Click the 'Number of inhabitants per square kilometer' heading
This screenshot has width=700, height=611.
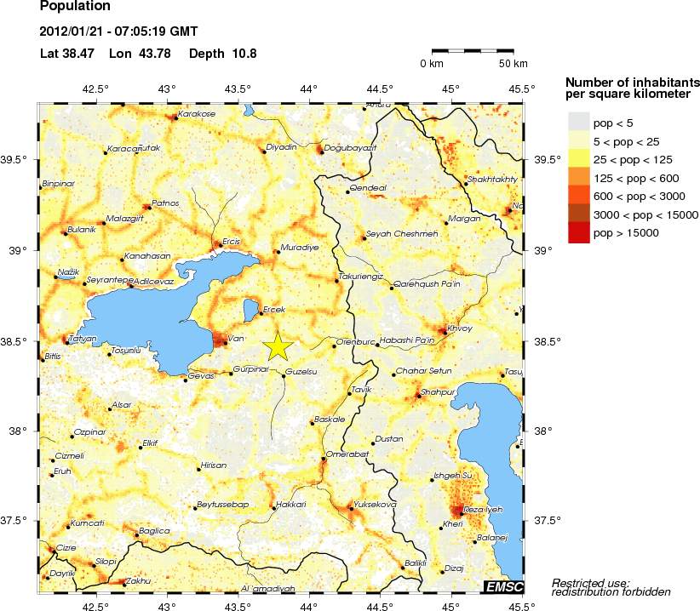[633, 88]
